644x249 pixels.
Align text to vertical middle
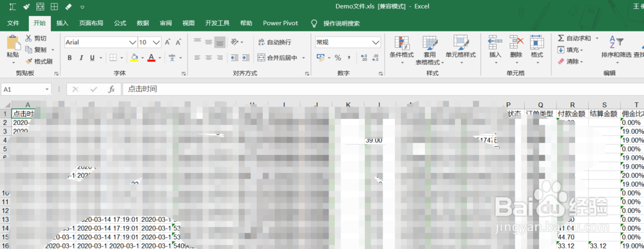(x=209, y=42)
